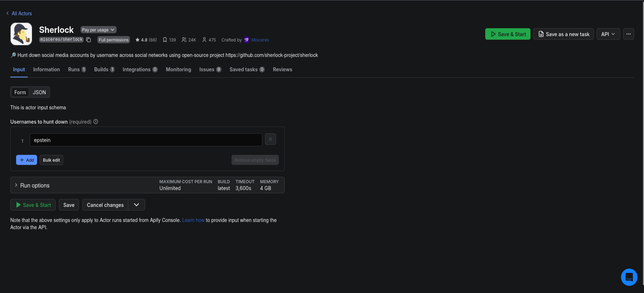Open the Builds tab

point(104,69)
